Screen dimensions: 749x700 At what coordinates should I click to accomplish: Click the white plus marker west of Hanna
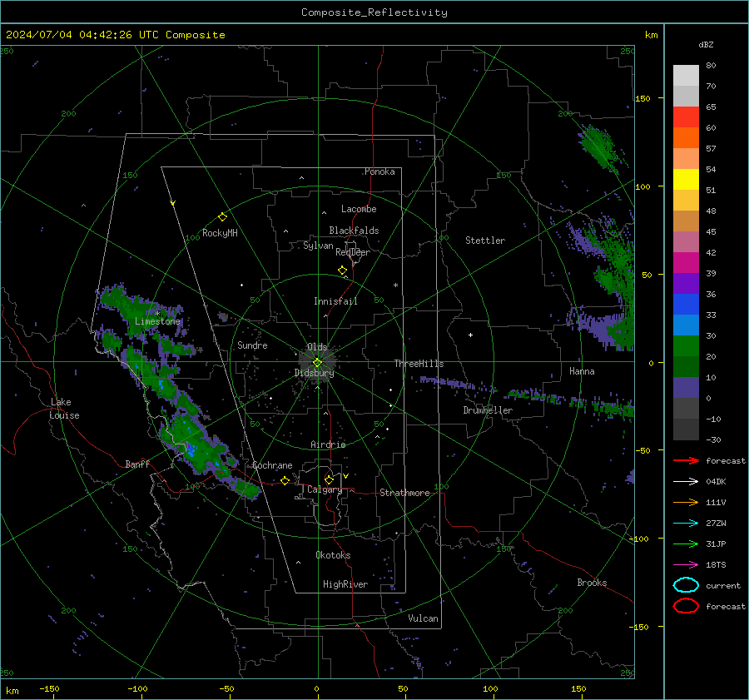click(x=470, y=335)
